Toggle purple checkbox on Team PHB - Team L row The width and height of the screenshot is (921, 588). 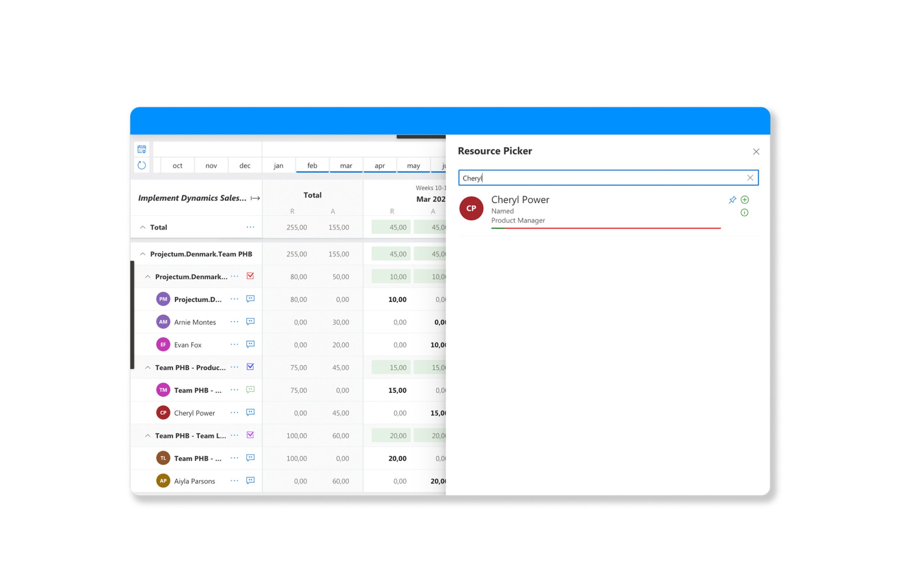tap(250, 435)
